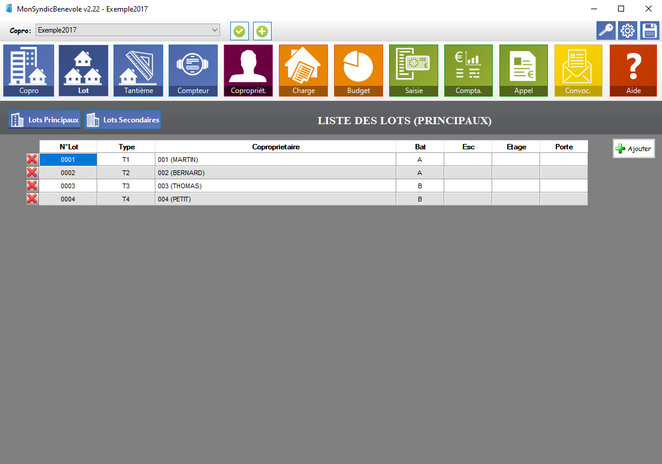
Task: Open the Saisie entry tile
Action: 413,70
